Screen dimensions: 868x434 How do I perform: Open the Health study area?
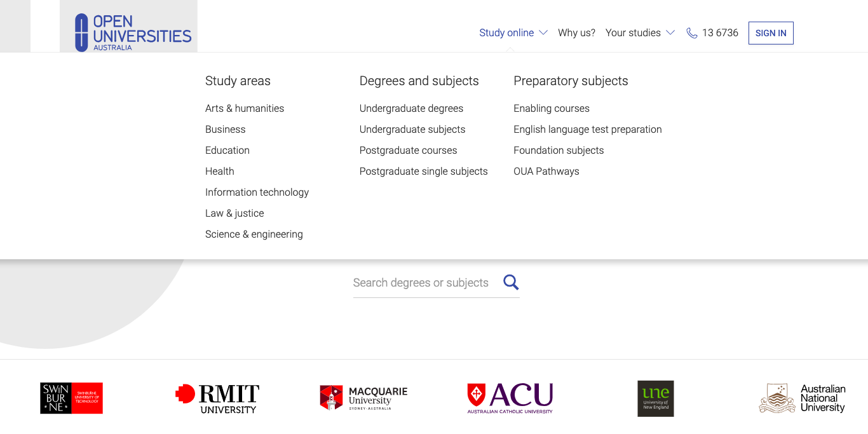pos(220,172)
